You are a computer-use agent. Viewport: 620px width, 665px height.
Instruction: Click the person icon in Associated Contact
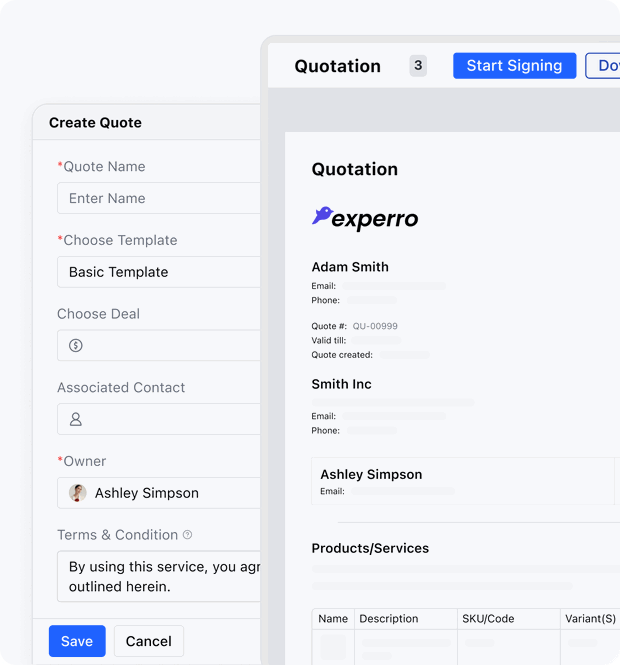point(76,419)
